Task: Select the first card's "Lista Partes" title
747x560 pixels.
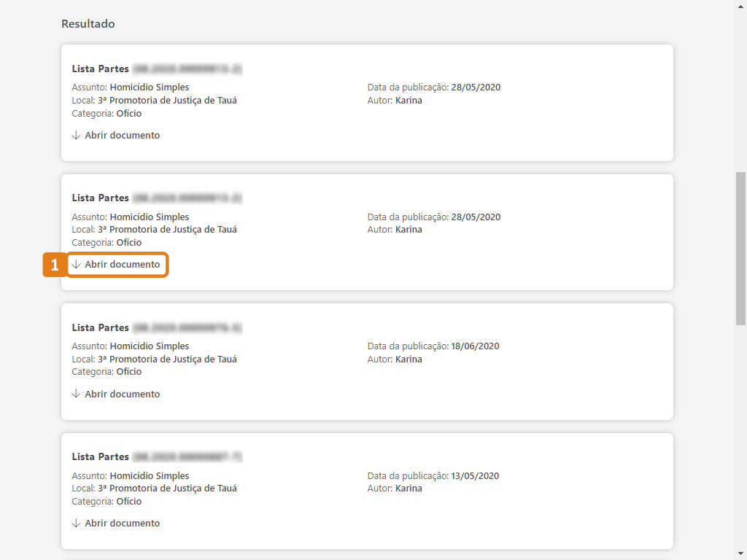Action: pyautogui.click(x=100, y=69)
